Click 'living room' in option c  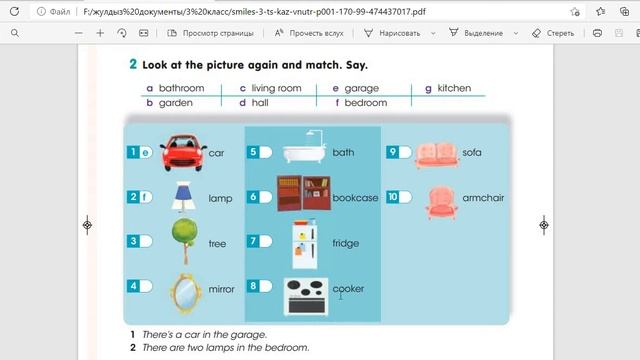tap(276, 88)
